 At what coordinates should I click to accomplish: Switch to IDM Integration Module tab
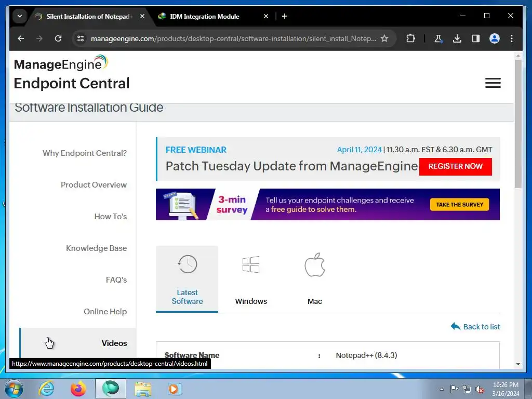(x=213, y=16)
